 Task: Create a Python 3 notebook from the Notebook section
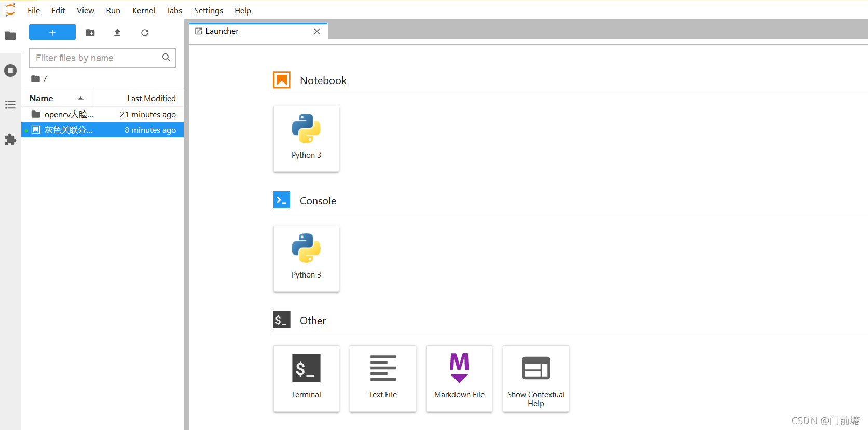pos(306,139)
